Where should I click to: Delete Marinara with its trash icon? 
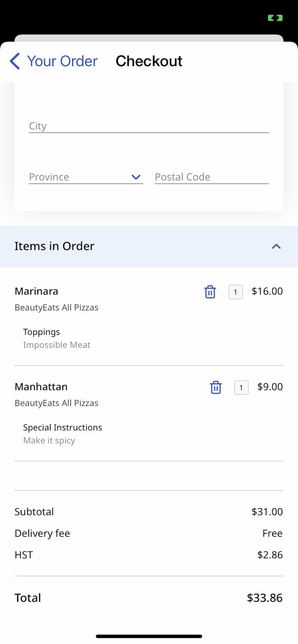coord(210,292)
